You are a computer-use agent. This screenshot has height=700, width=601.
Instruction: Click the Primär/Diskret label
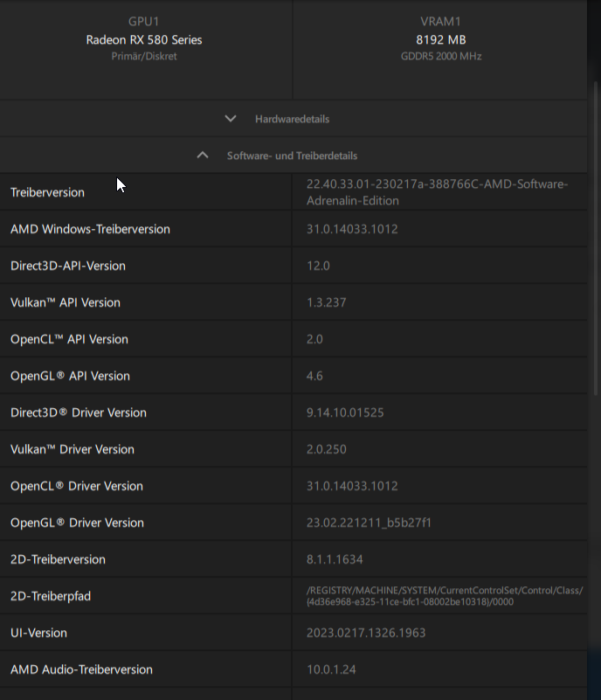tap(144, 56)
